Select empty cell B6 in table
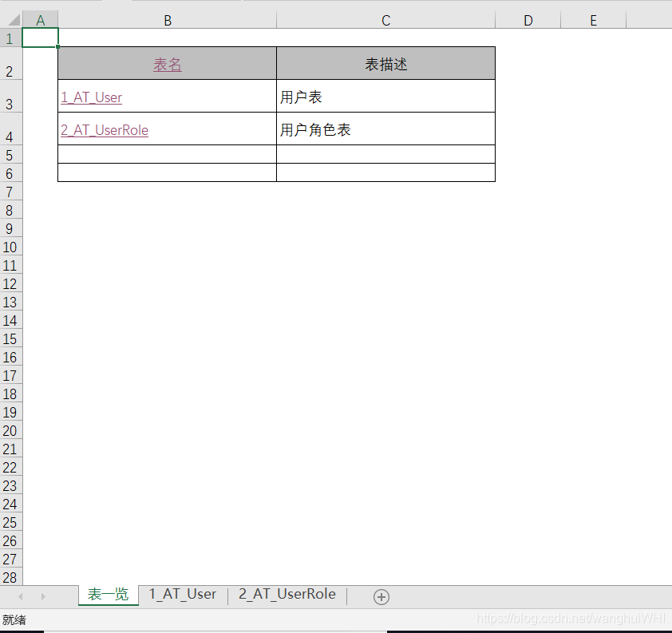 pos(168,172)
